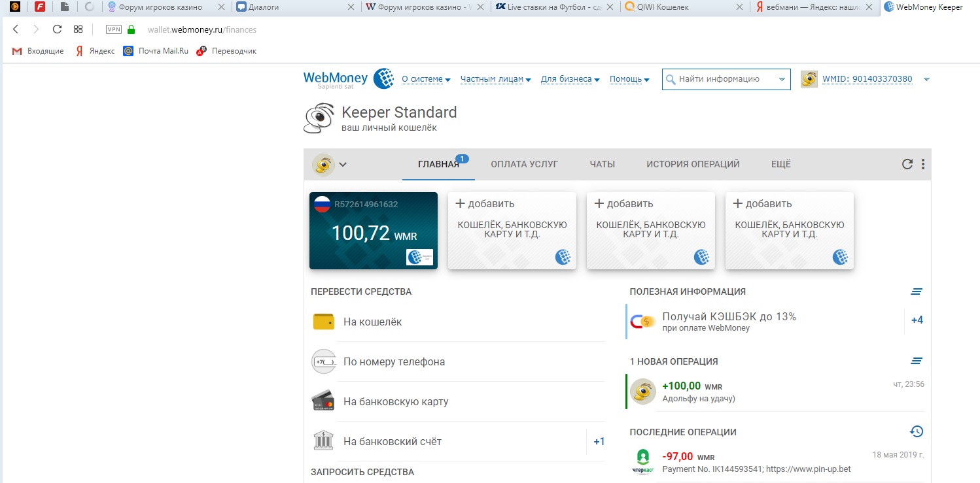Open the История операций tab
Viewport: 980px width, 483px height.
pyautogui.click(x=693, y=164)
